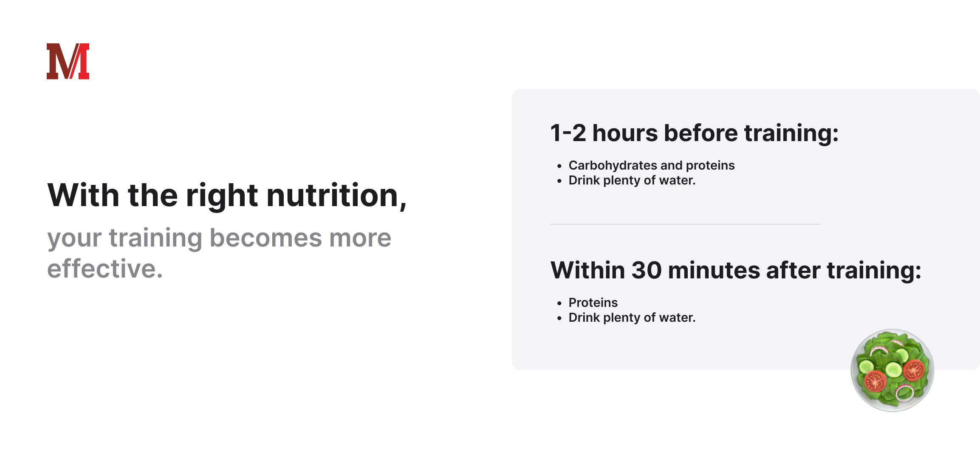980x459 pixels.
Task: Click the word effective.
Action: [x=105, y=269]
